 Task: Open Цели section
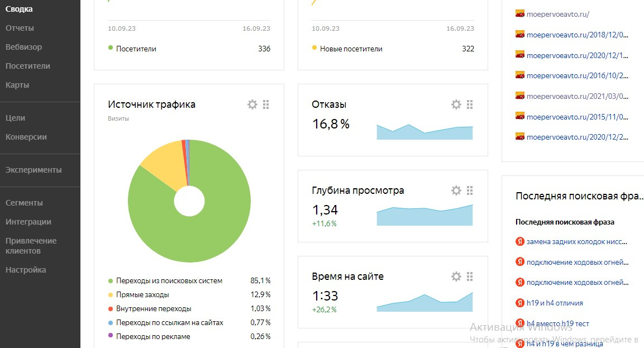click(x=15, y=118)
